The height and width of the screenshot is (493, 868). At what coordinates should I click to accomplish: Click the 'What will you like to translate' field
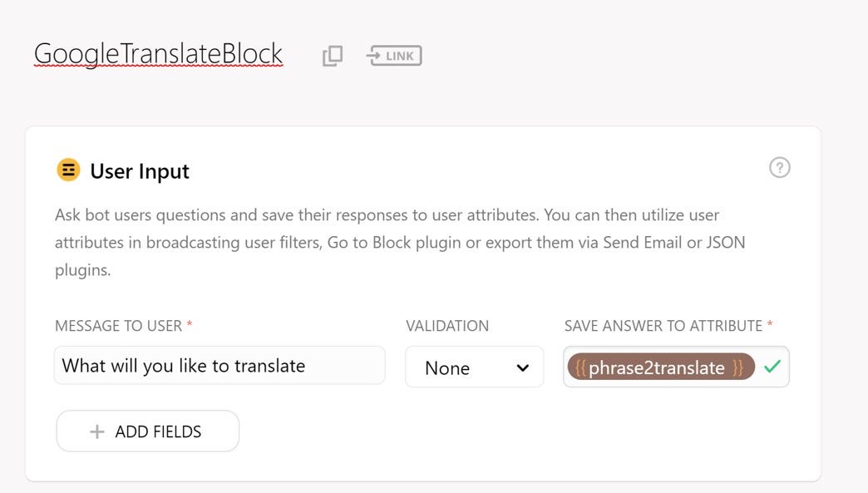point(219,366)
